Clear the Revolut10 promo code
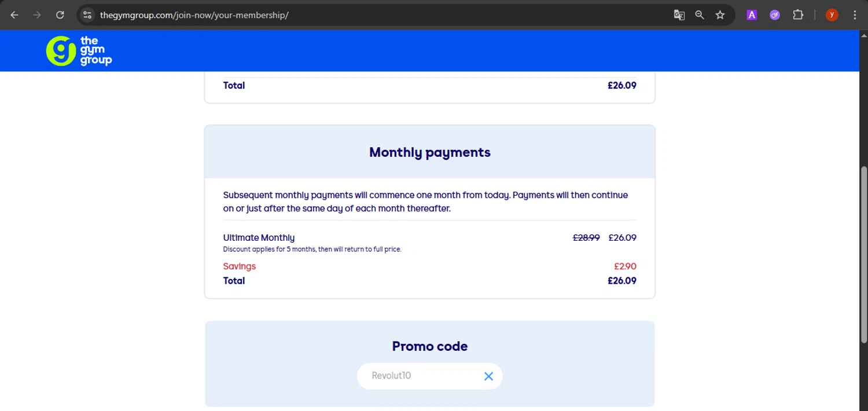The width and height of the screenshot is (868, 411). [488, 376]
